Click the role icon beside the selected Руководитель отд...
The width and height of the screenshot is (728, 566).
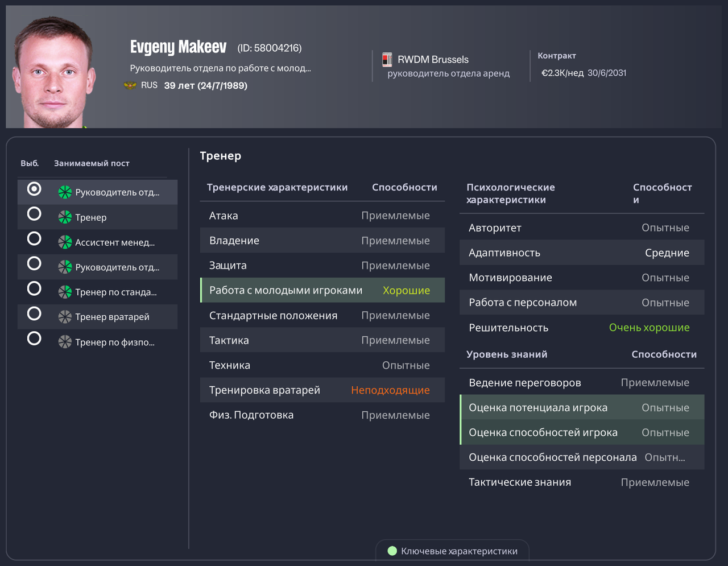(x=64, y=192)
